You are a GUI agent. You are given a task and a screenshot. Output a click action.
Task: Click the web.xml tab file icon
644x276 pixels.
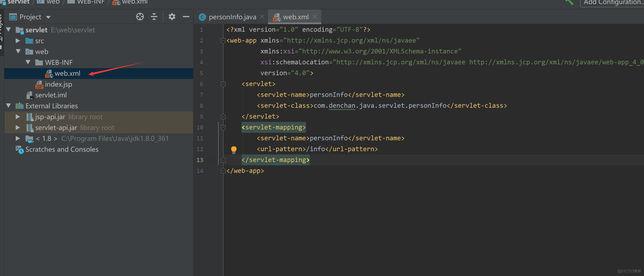pos(277,17)
